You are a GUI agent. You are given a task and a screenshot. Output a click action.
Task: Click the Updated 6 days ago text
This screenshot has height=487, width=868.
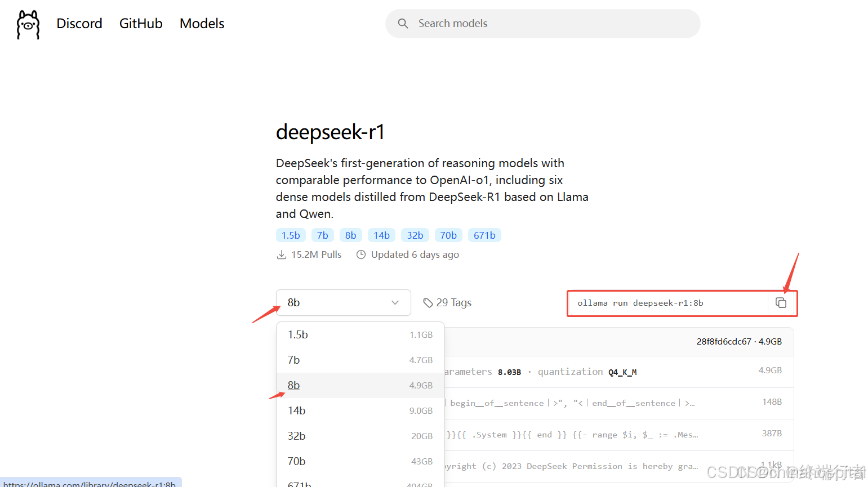click(x=415, y=255)
